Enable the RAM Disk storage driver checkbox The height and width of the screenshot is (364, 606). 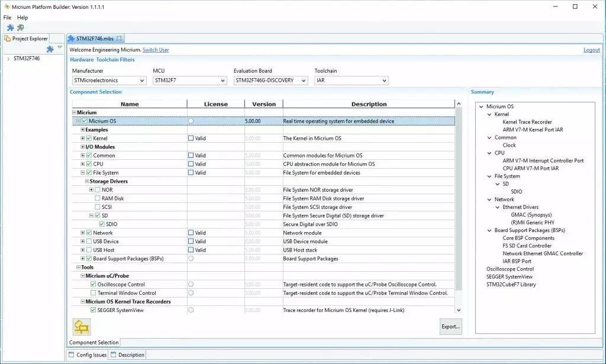tap(98, 199)
